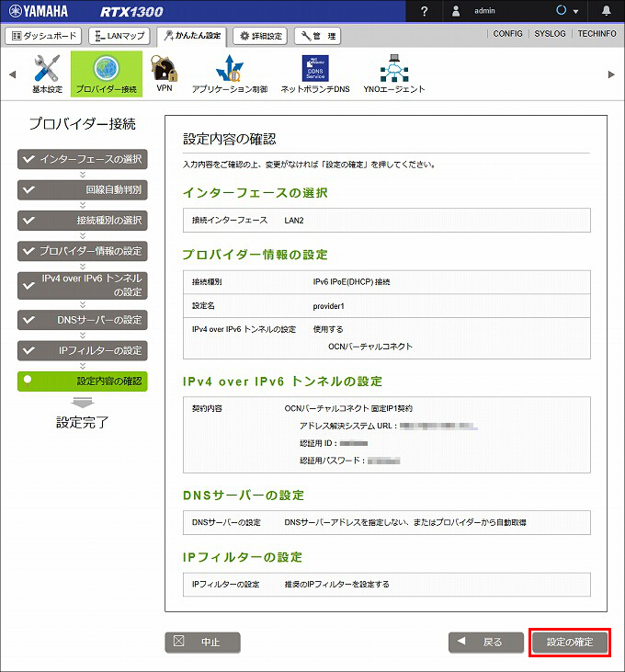625x672 pixels.
Task: Select プロバイダー接続 globe icon
Action: (x=107, y=74)
